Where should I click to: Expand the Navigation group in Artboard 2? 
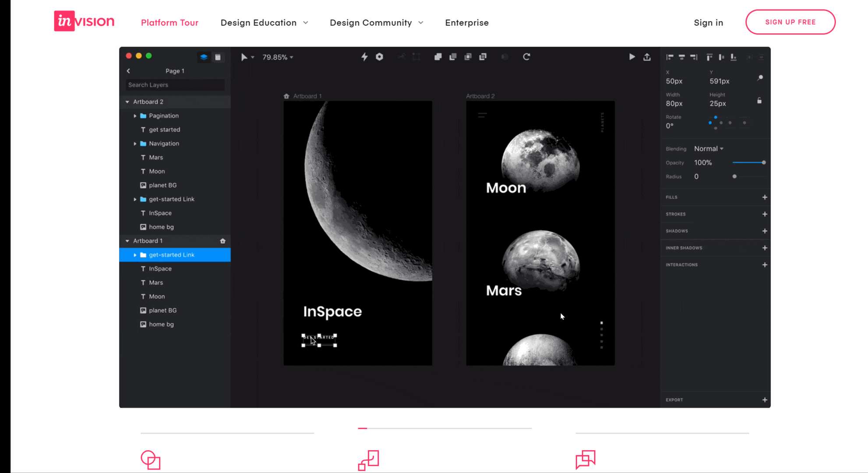point(135,143)
